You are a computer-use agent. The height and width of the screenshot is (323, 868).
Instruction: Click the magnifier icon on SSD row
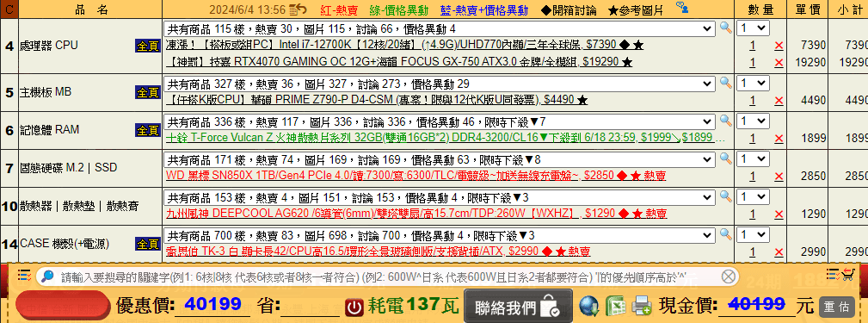tap(725, 158)
